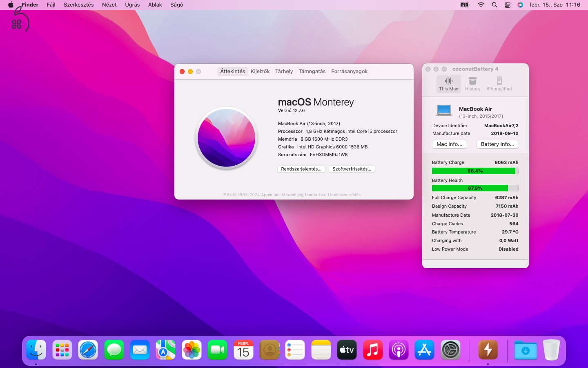Click Design Capacity 7150 mAh value
588x368 pixels.
[x=507, y=206]
